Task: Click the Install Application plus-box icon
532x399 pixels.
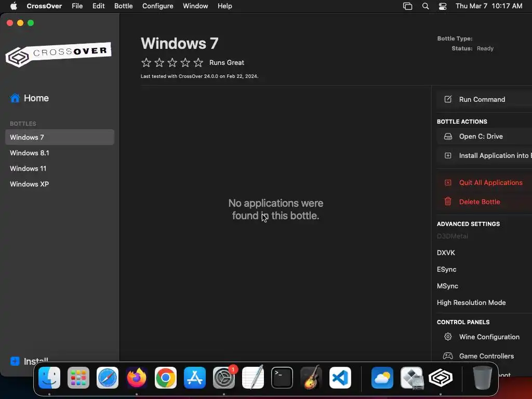Action: [448, 155]
